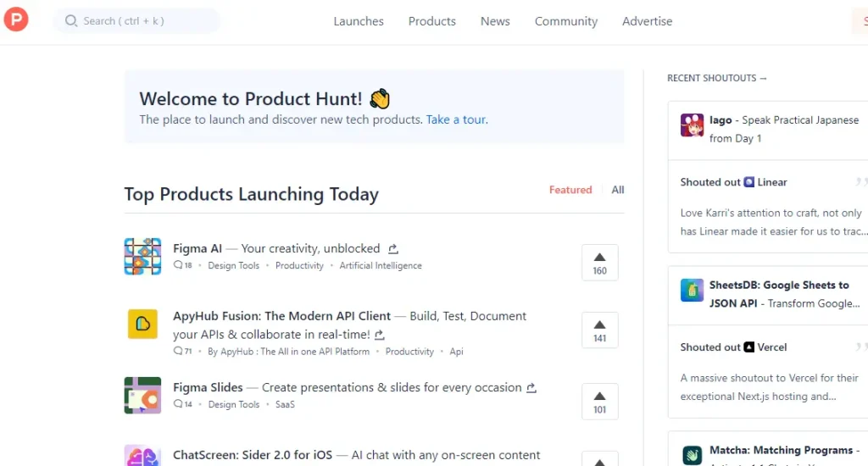The height and width of the screenshot is (466, 868).
Task: Upvote ApyHub Fusion with 141 votes
Action: click(599, 330)
